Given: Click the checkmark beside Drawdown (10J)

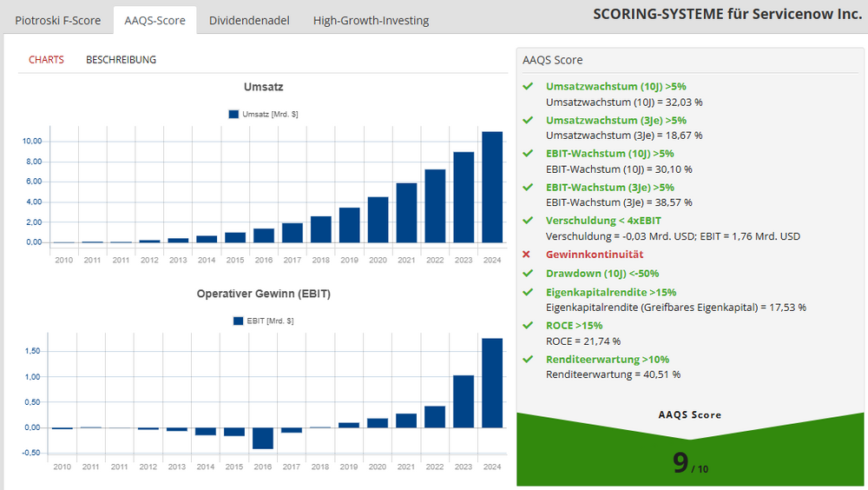Looking at the screenshot, I should click(x=528, y=274).
